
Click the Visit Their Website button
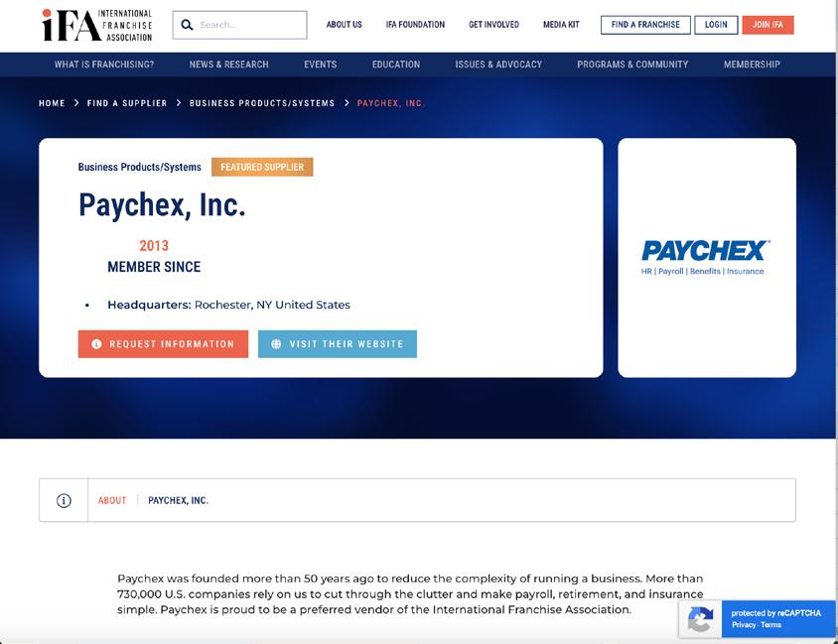click(338, 344)
